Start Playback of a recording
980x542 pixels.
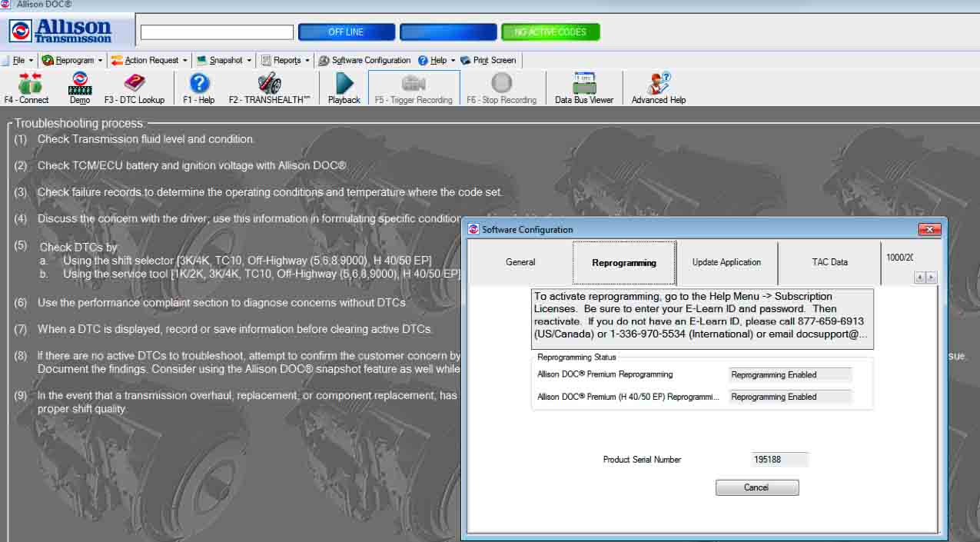(344, 88)
